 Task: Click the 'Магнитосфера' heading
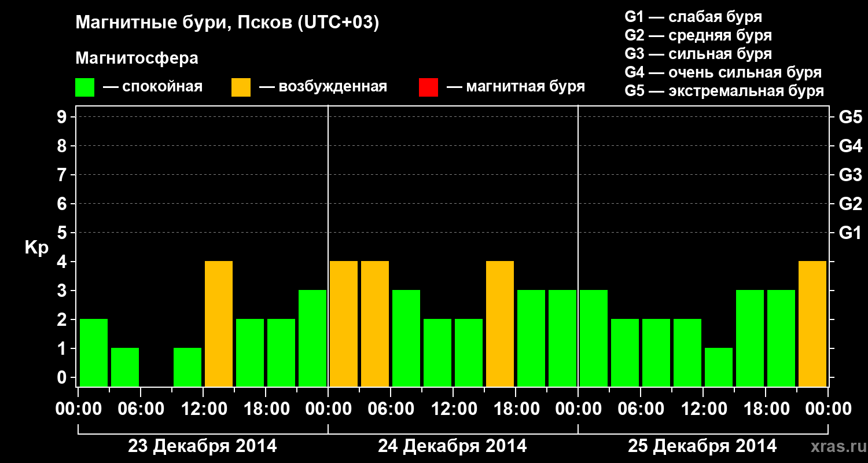pyautogui.click(x=137, y=58)
